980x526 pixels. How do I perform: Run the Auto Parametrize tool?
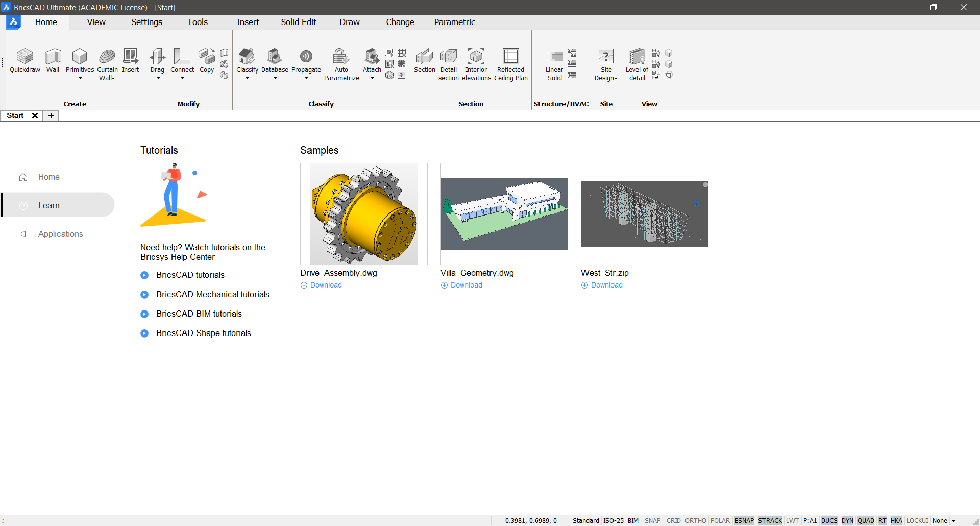341,64
